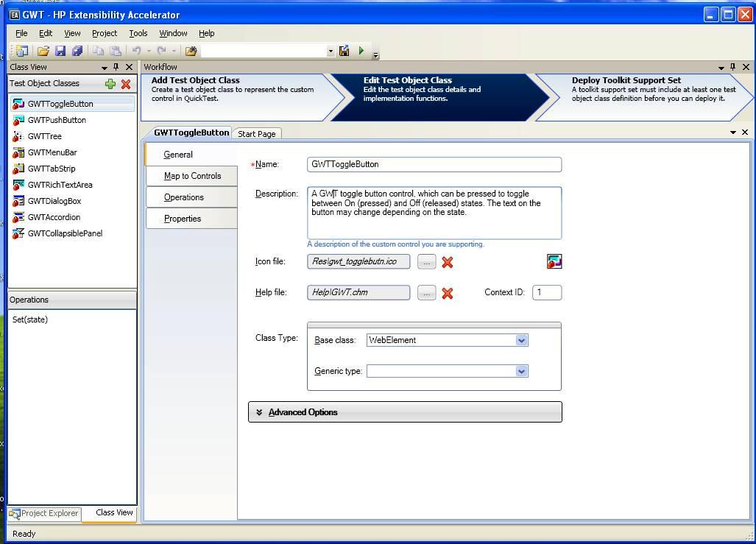Open the Project menu
Viewport: 756px width, 544px height.
105,33
